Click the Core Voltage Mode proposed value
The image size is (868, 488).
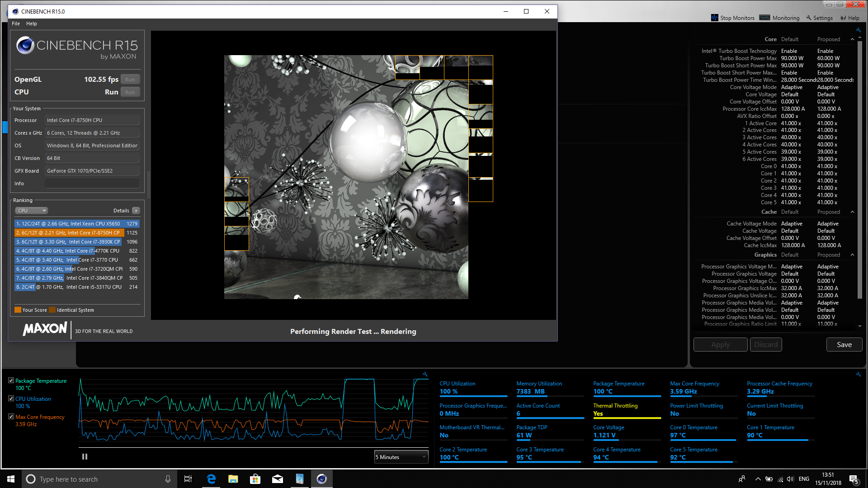[x=828, y=87]
